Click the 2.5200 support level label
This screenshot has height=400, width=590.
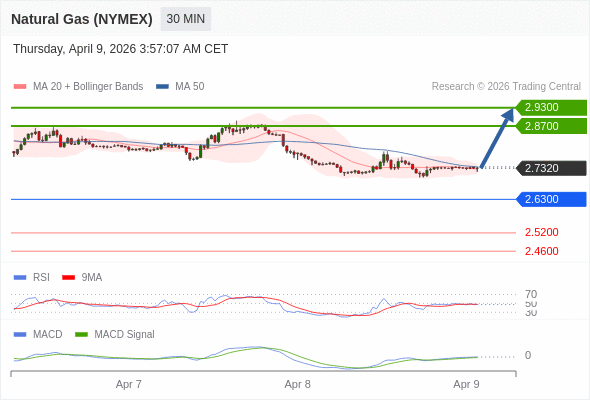pyautogui.click(x=541, y=232)
